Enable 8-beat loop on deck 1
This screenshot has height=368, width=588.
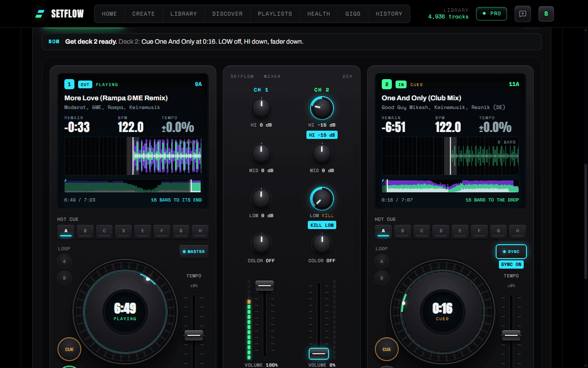pos(64,278)
